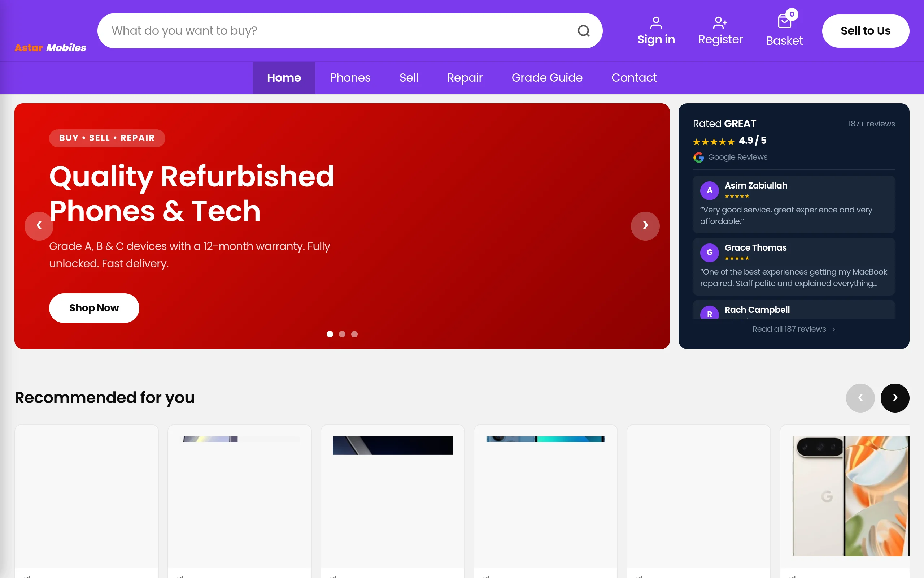Open the Grade Guide page

coord(547,78)
